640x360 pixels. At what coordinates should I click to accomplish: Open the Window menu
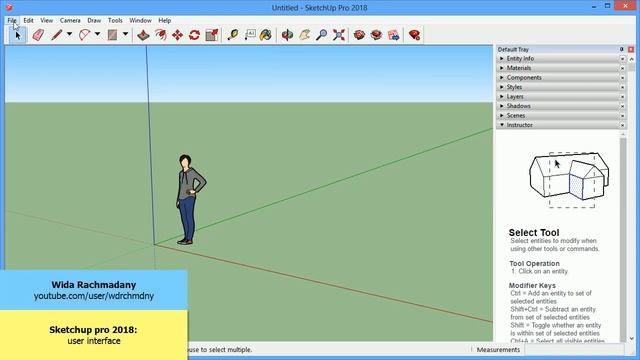[x=140, y=20]
